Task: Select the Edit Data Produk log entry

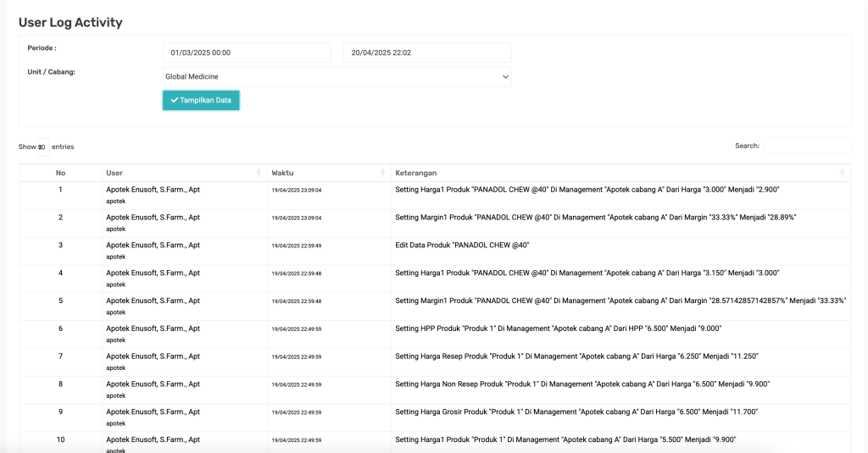Action: [462, 246]
